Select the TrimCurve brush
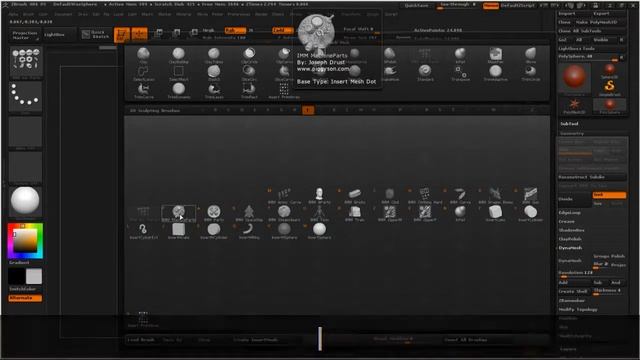Viewport: 640px width, 360px height. 143,91
